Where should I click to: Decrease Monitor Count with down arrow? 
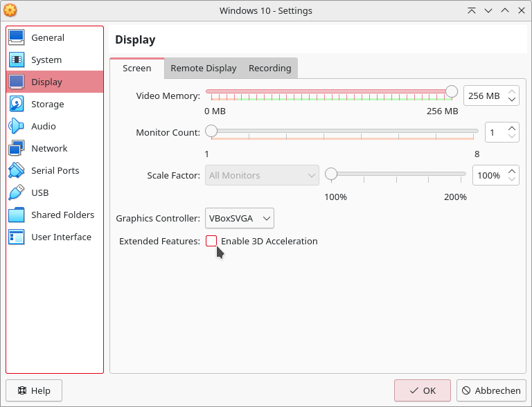click(512, 136)
